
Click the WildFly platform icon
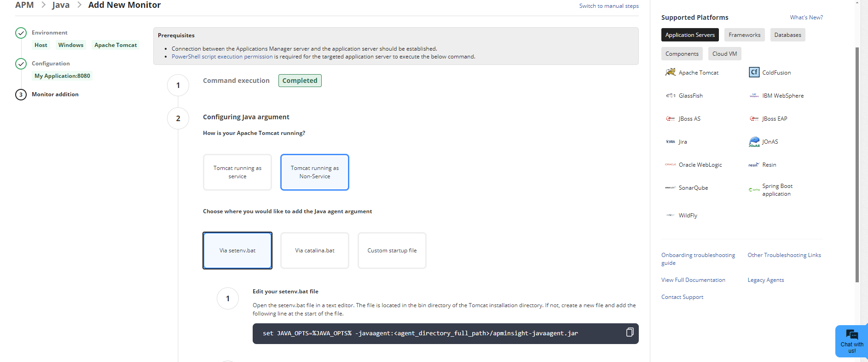click(670, 215)
